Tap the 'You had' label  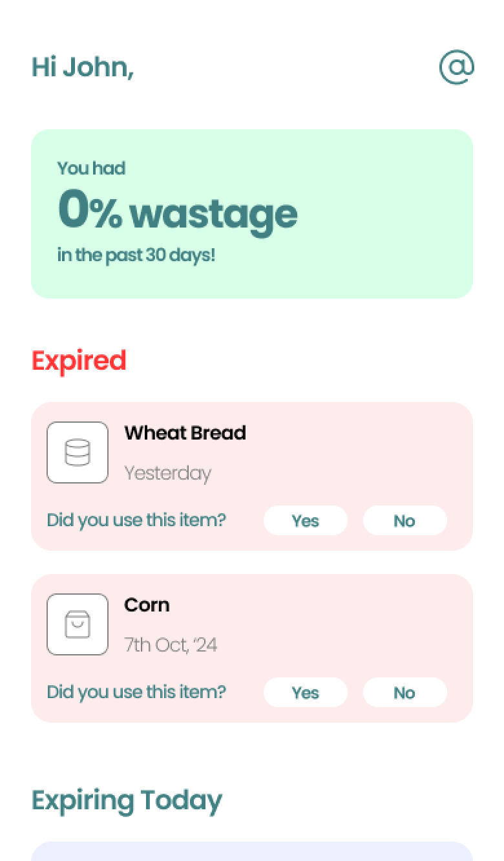pos(91,168)
